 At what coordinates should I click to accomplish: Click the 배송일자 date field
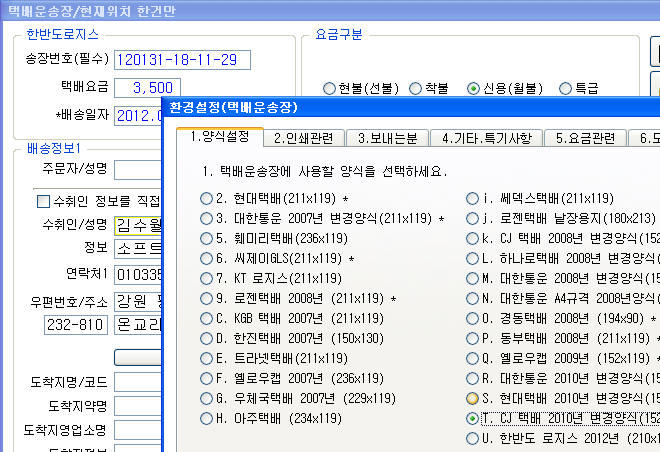(x=138, y=116)
